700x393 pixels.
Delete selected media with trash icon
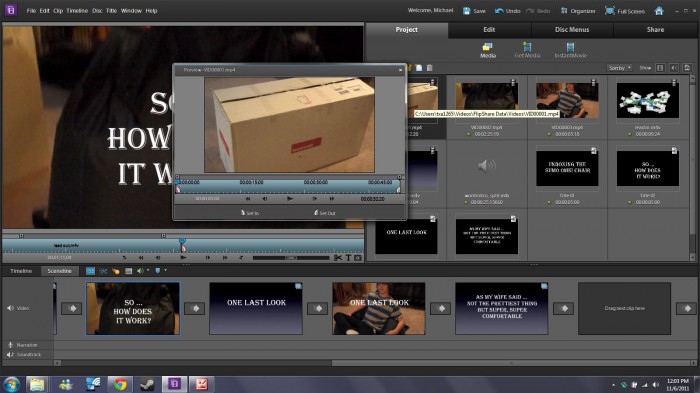pos(429,68)
